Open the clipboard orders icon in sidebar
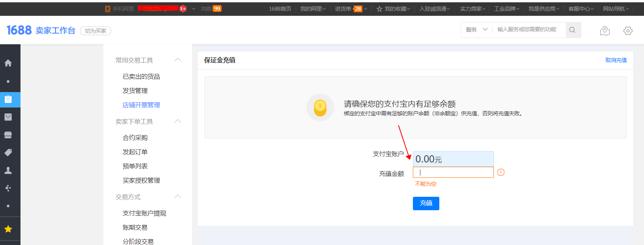Viewport: 644px width, 245px height. click(8, 99)
